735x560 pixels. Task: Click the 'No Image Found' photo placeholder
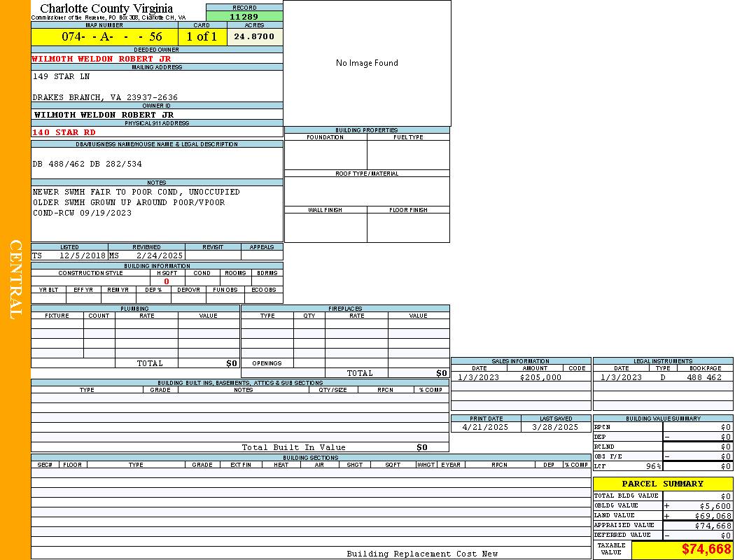367,63
